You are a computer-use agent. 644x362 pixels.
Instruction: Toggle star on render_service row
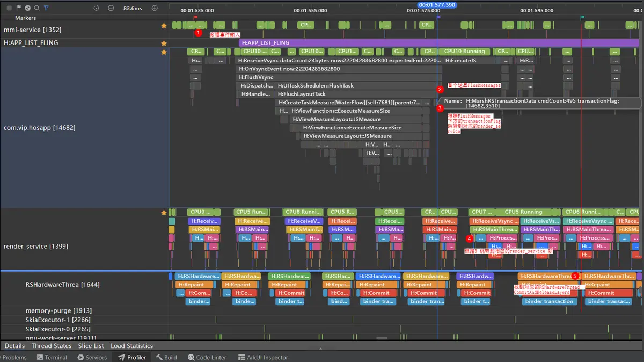pyautogui.click(x=164, y=213)
